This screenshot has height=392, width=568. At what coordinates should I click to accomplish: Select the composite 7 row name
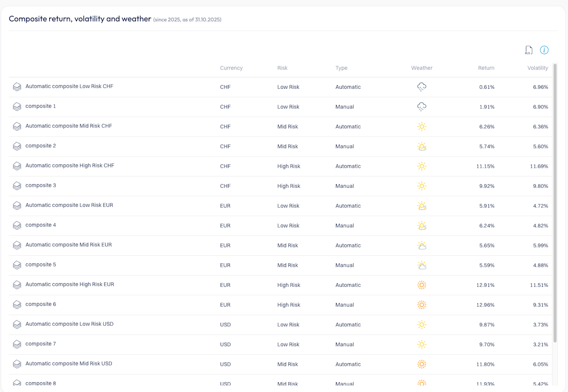41,344
